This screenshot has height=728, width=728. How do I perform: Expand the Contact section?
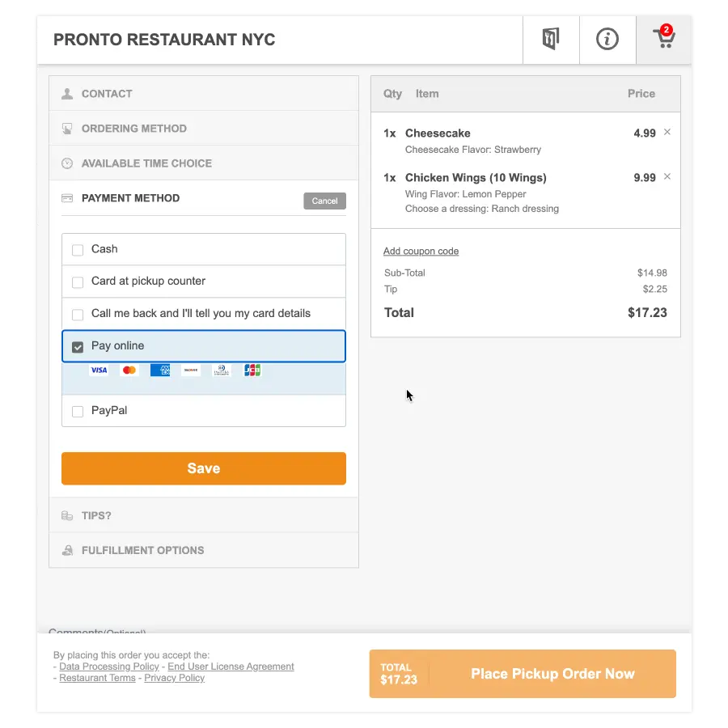tap(107, 94)
